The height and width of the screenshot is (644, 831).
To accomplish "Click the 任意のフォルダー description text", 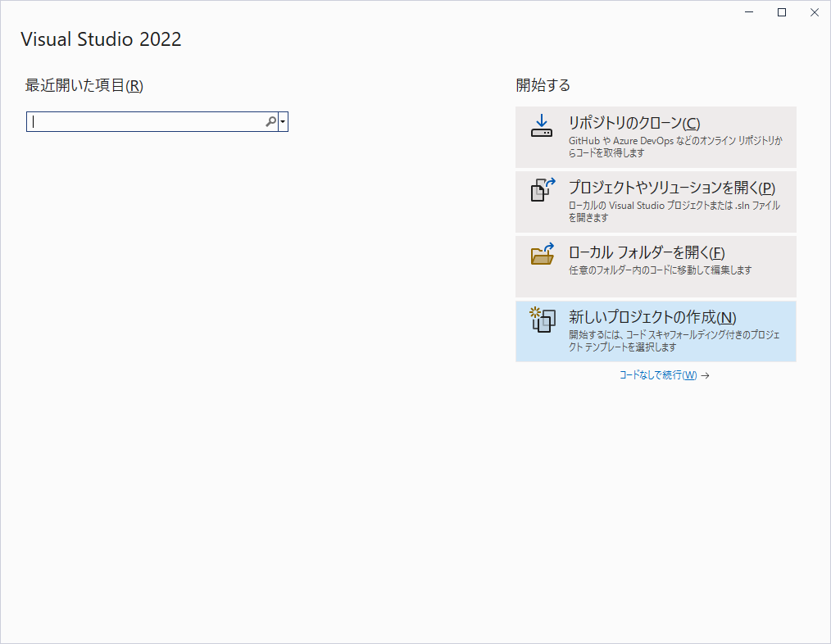I will coord(660,270).
